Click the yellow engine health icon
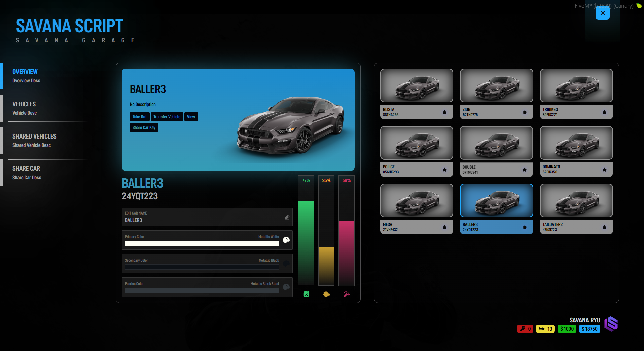The width and height of the screenshot is (644, 351). click(x=326, y=294)
